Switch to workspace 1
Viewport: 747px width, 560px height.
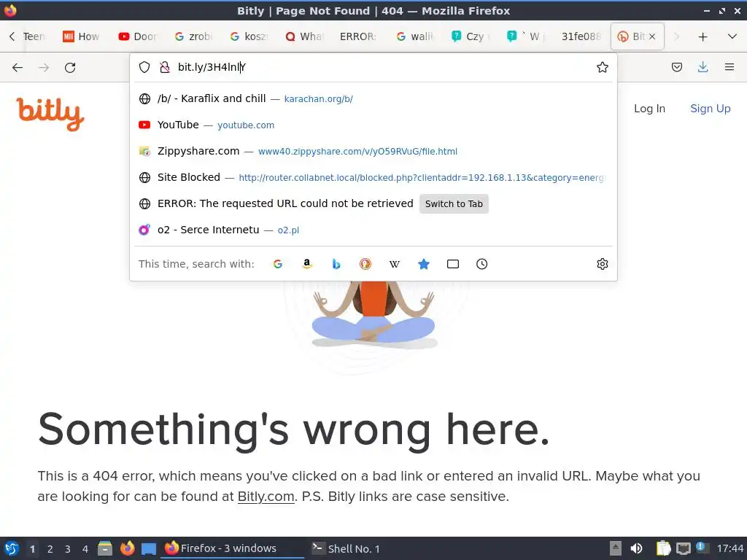32,549
